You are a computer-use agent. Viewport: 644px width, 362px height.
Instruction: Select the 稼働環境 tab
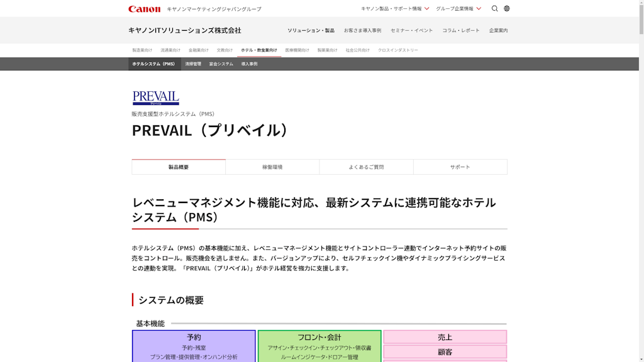[x=272, y=167]
